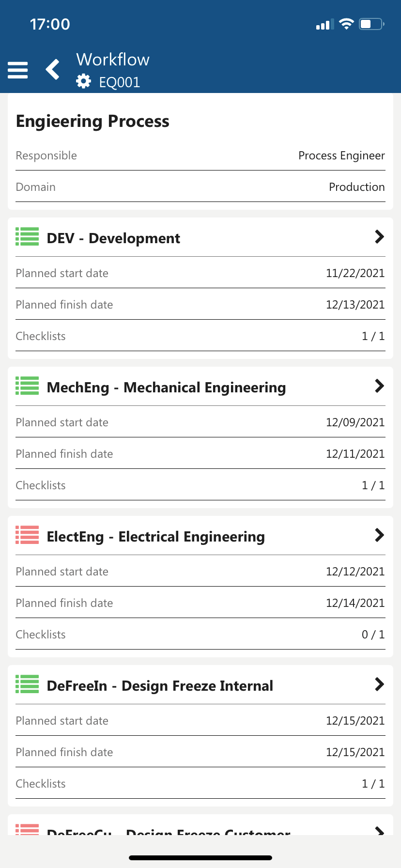401x868 pixels.
Task: Expand the Electrical Engineering step chevron
Action: pos(379,535)
